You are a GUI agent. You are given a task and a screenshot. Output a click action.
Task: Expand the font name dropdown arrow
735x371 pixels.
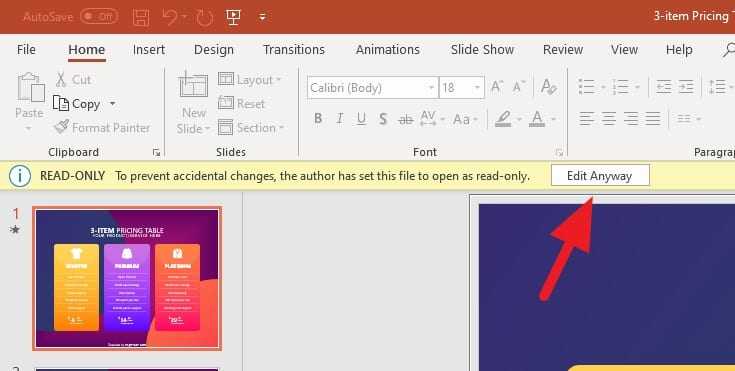431,88
